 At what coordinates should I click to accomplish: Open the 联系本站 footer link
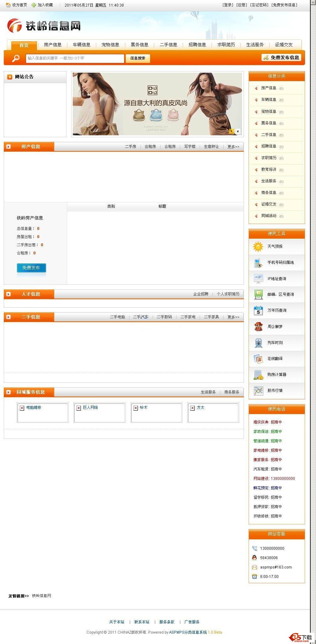pyautogui.click(x=142, y=622)
